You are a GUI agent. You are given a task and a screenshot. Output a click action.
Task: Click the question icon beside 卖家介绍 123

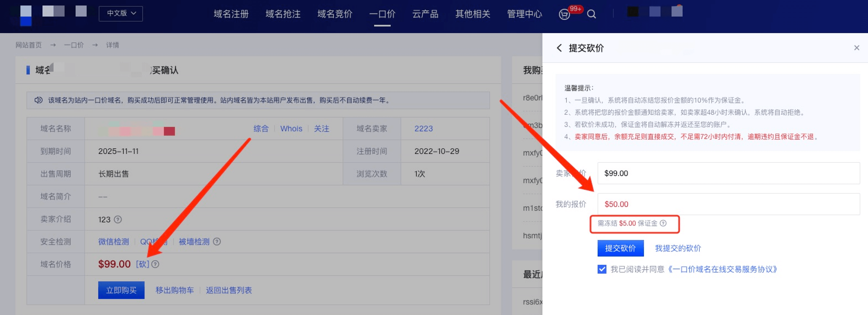(x=118, y=219)
